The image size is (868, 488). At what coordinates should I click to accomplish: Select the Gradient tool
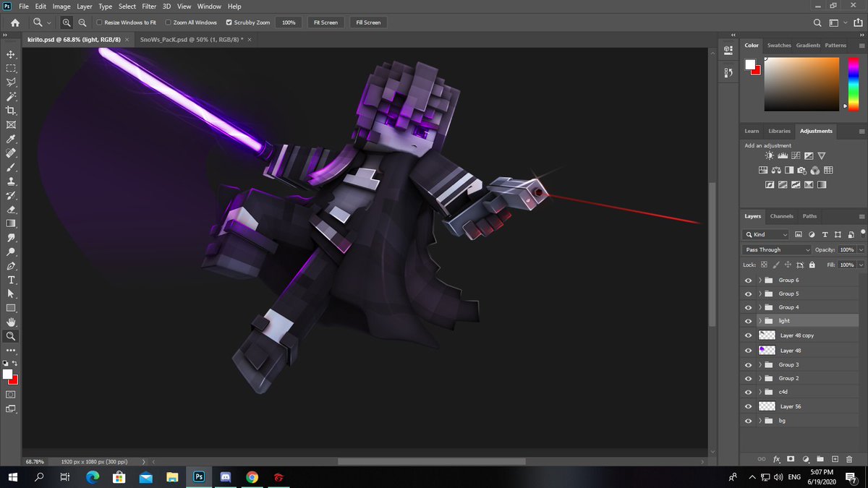(x=11, y=223)
